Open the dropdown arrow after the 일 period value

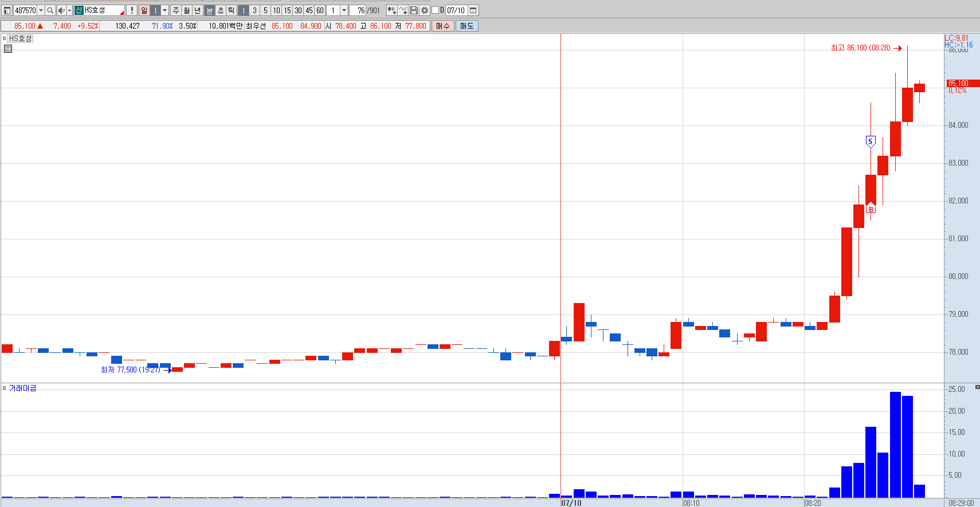165,10
